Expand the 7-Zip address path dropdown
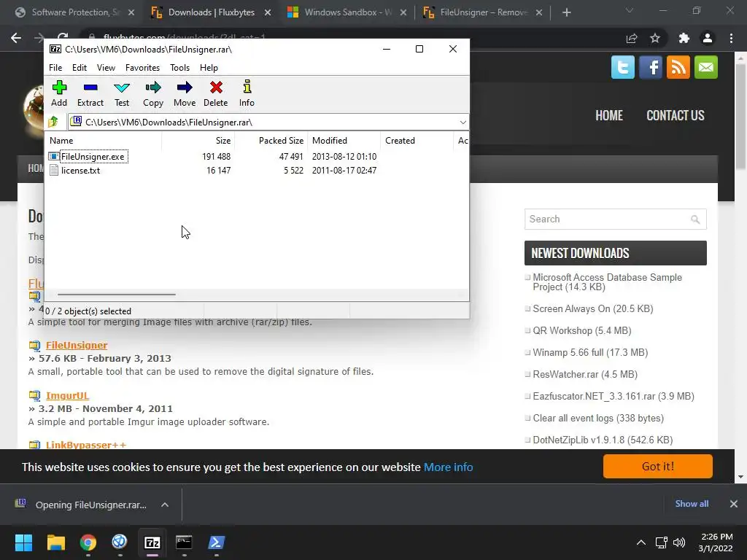 pos(462,122)
